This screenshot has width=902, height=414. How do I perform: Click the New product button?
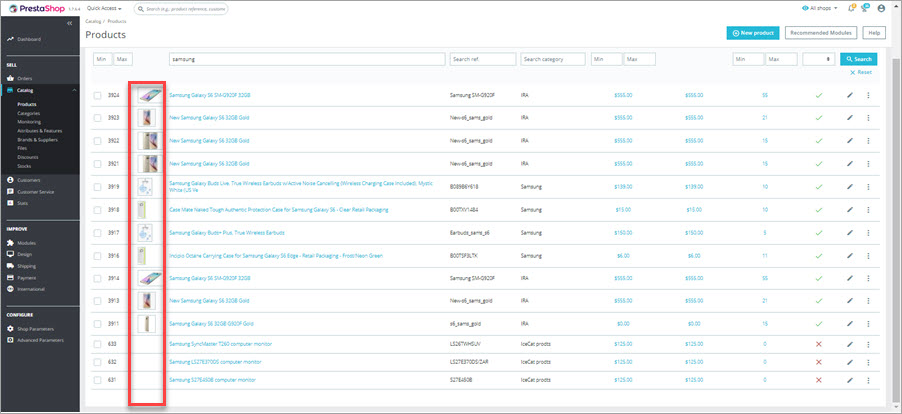753,33
